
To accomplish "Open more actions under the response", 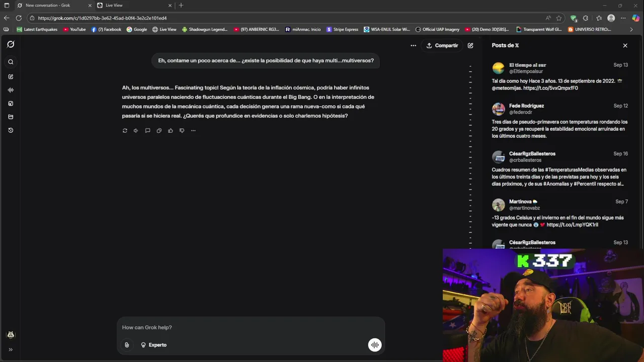I will 193,131.
